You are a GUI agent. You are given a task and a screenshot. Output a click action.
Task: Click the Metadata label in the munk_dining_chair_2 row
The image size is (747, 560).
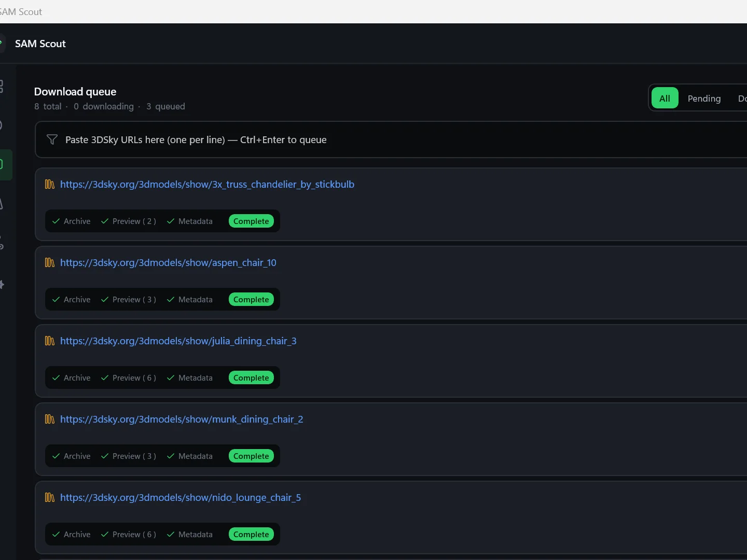point(196,456)
